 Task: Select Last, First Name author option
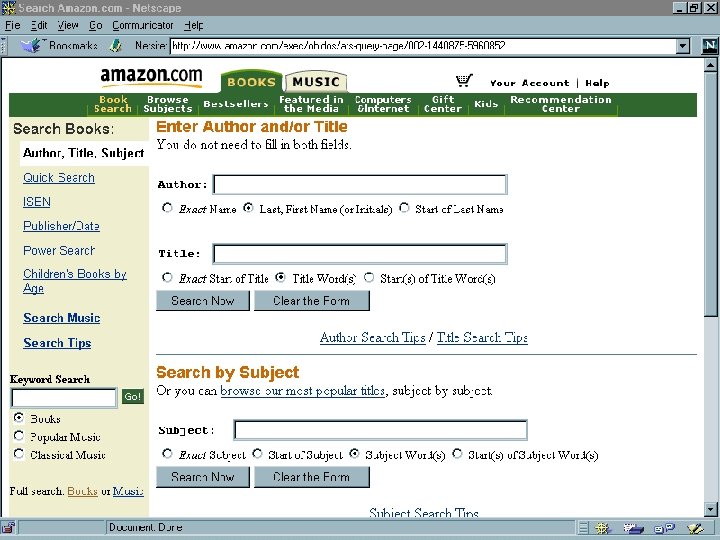pos(248,208)
